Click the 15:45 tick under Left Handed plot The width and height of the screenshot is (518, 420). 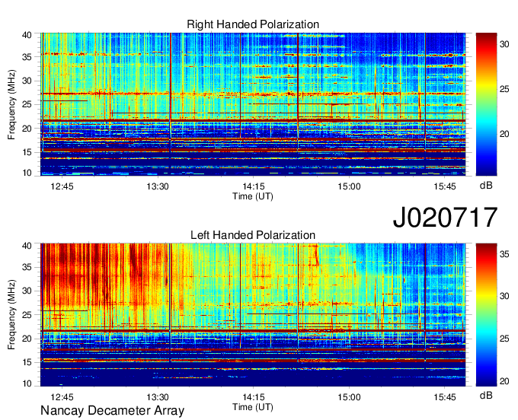(x=445, y=397)
